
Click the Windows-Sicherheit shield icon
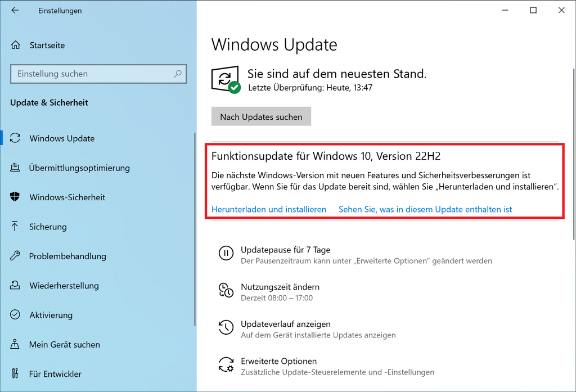tap(16, 197)
